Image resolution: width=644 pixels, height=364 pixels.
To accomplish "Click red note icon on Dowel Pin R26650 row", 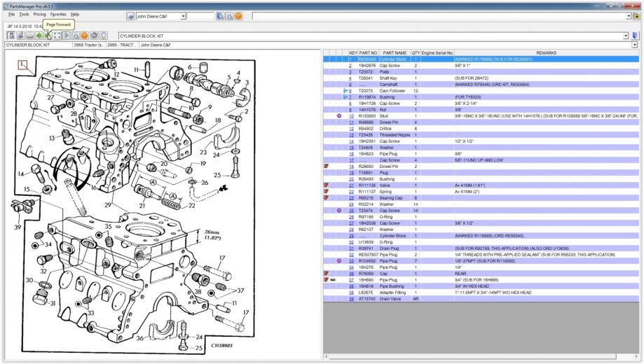I will 326,167.
